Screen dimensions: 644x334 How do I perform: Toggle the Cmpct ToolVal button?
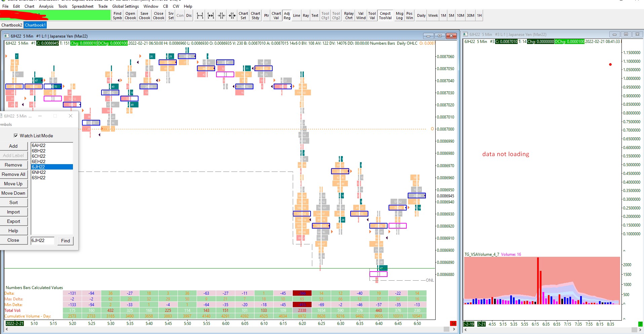point(385,15)
